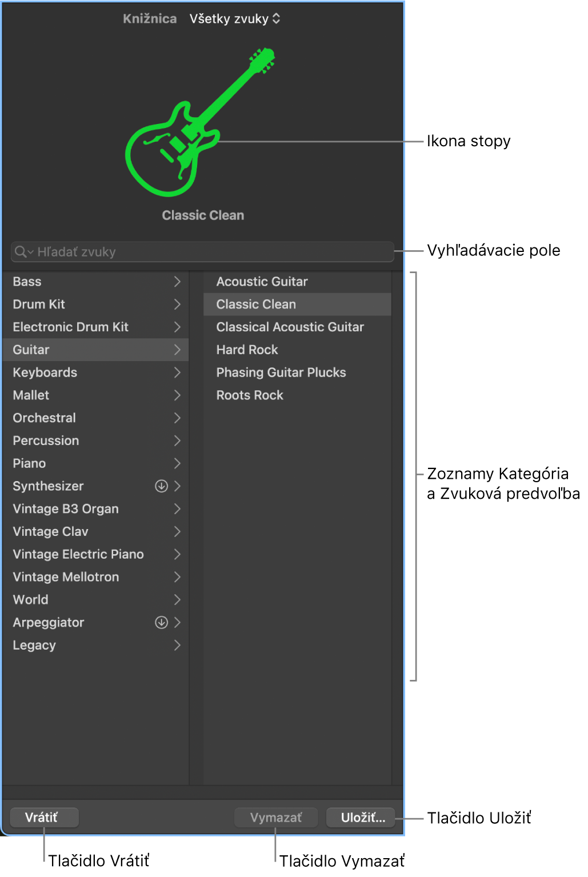Click the download icon next to Synthesizer

[x=162, y=486]
